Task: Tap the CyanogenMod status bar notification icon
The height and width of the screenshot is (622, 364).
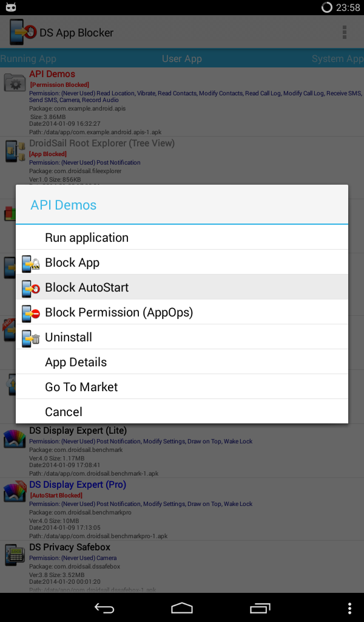Action: tap(11, 7)
